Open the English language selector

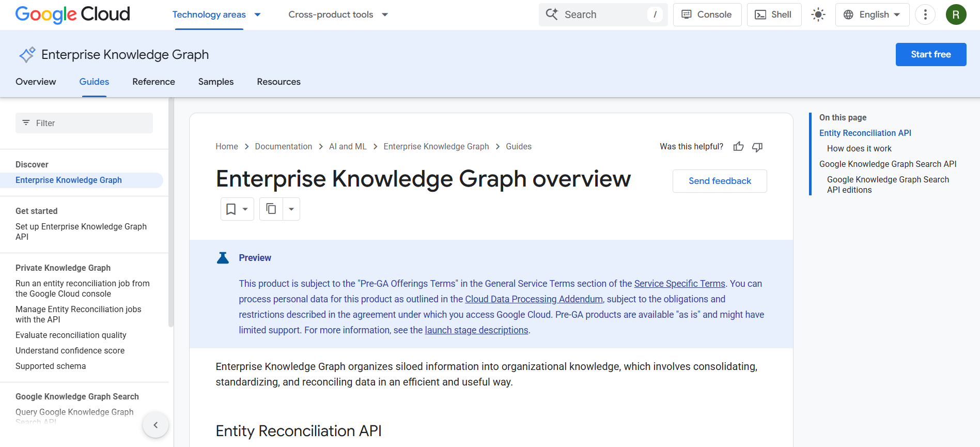(x=872, y=14)
